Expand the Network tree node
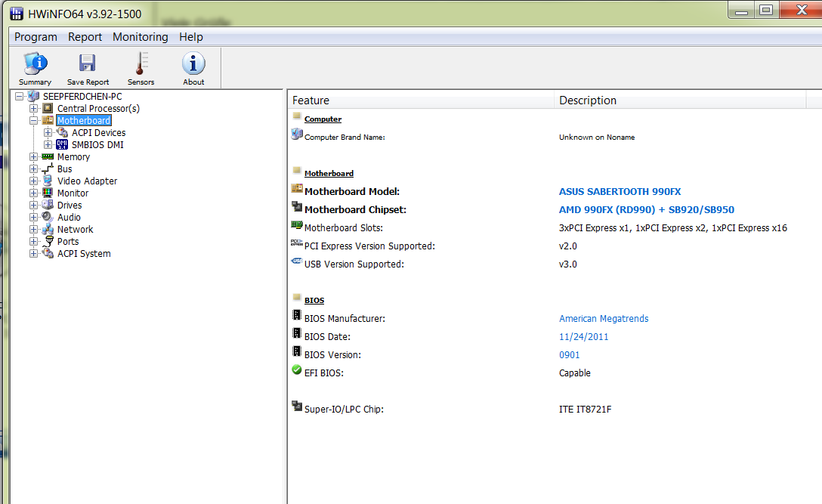 point(33,229)
